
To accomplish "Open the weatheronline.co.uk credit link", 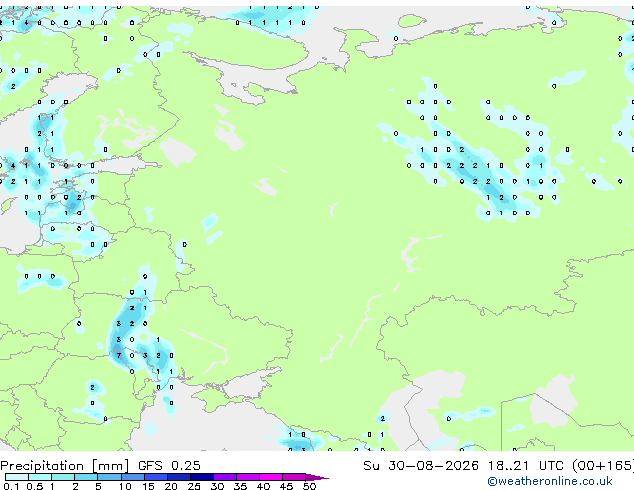I will click(550, 481).
